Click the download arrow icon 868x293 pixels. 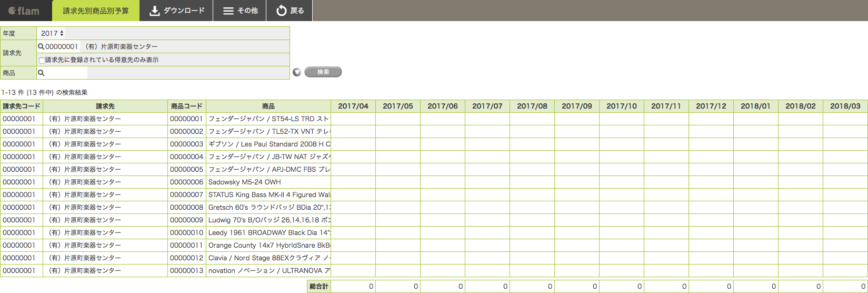point(154,11)
